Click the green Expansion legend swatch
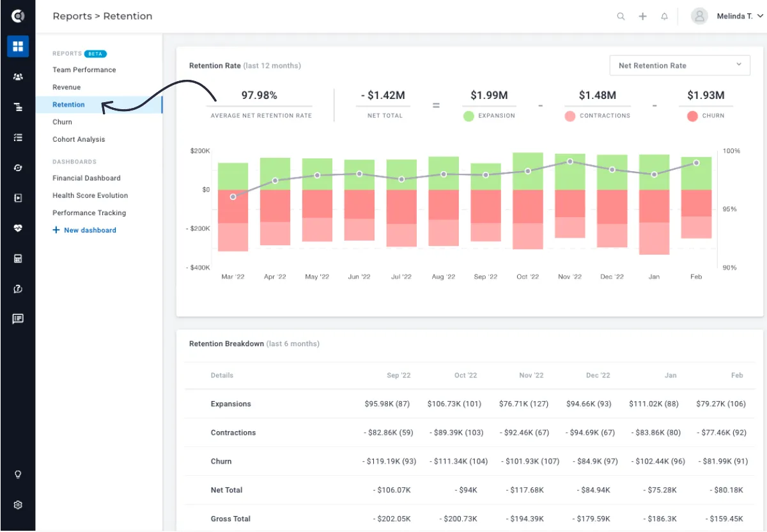 469,116
